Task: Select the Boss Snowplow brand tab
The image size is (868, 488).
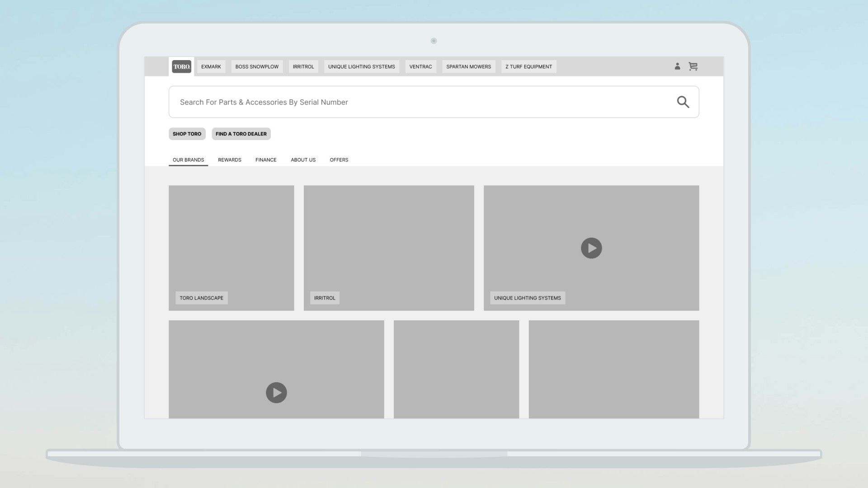Action: click(x=257, y=66)
